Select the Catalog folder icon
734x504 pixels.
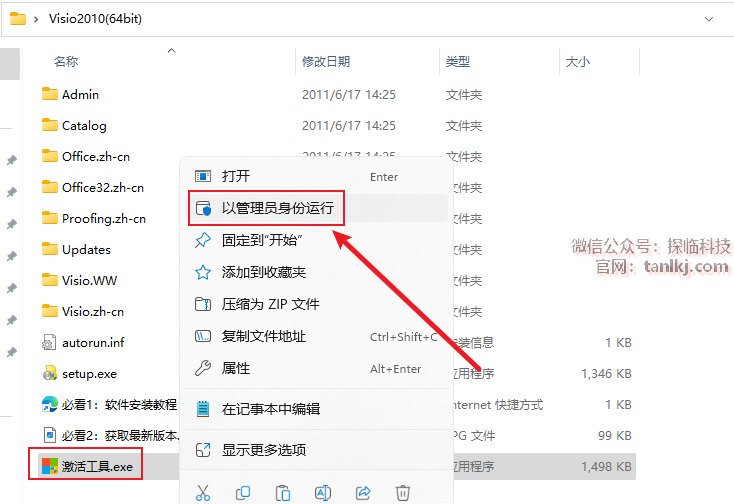pyautogui.click(x=50, y=125)
